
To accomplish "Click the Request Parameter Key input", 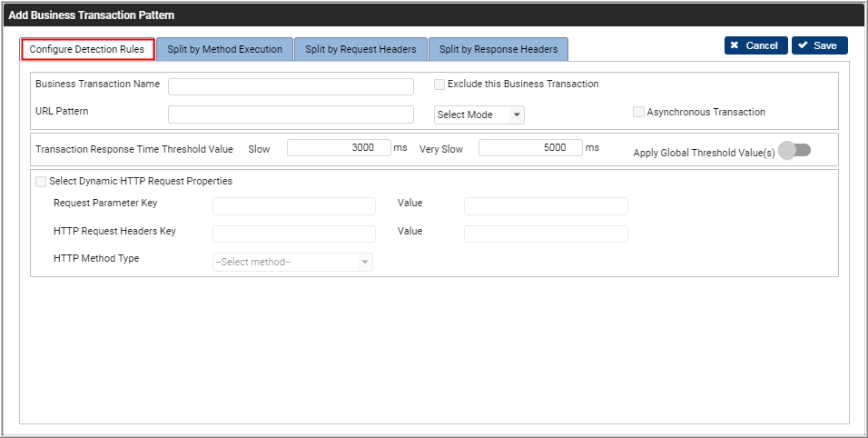I will point(293,206).
